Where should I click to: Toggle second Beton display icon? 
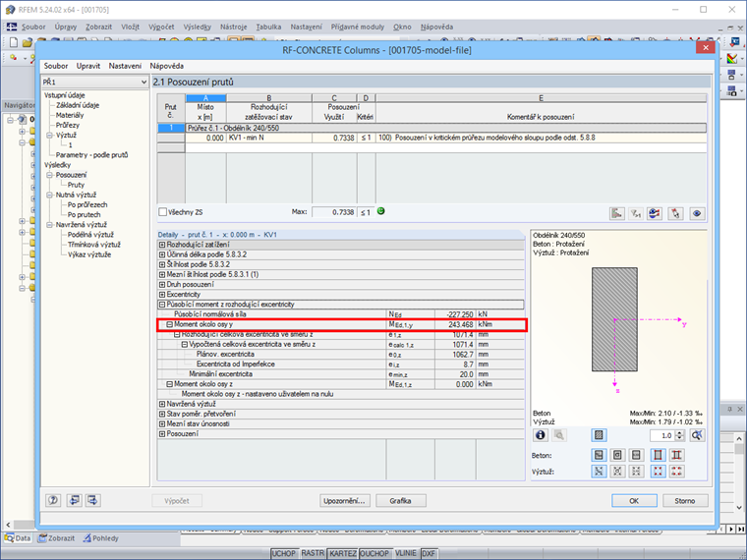click(617, 455)
